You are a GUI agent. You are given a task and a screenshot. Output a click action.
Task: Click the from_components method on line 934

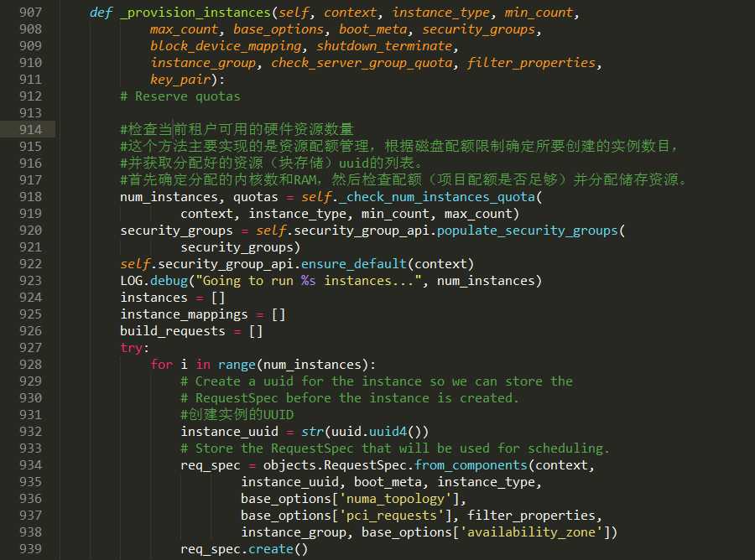[x=471, y=465]
